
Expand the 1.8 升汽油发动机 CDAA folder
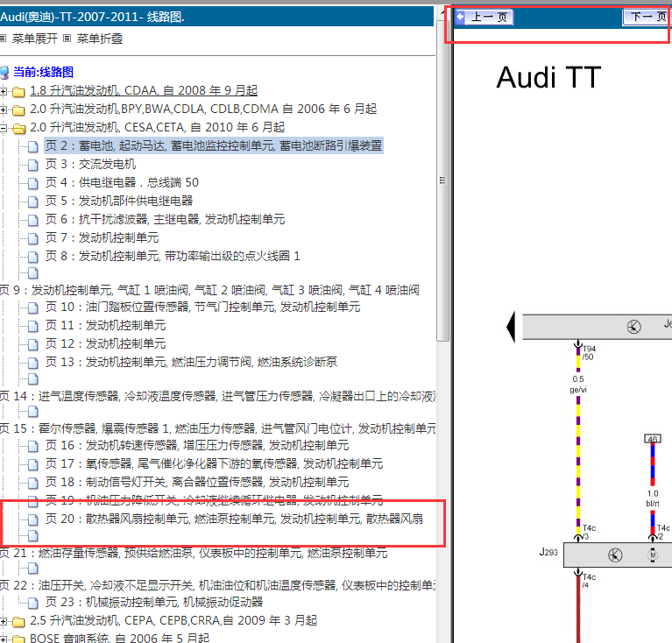pos(4,91)
